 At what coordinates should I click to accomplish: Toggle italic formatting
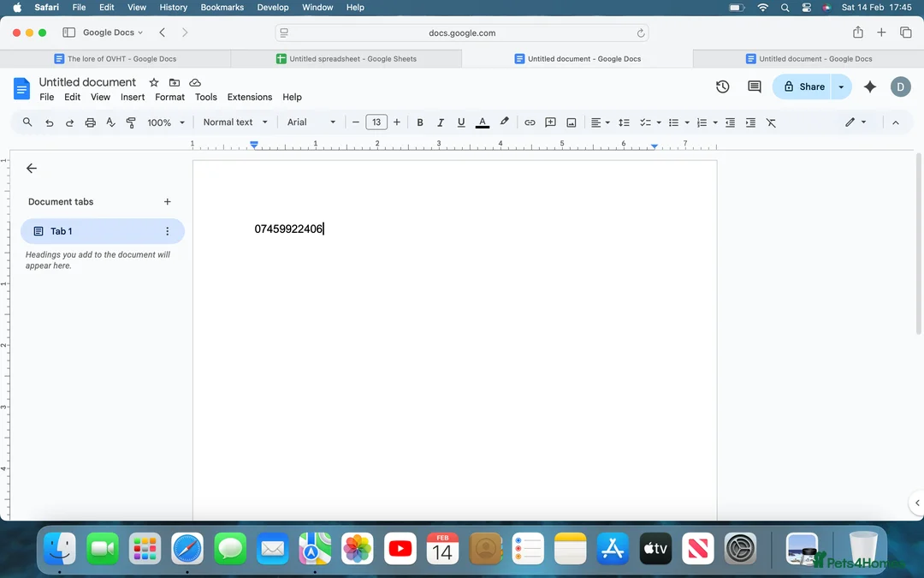[441, 122]
